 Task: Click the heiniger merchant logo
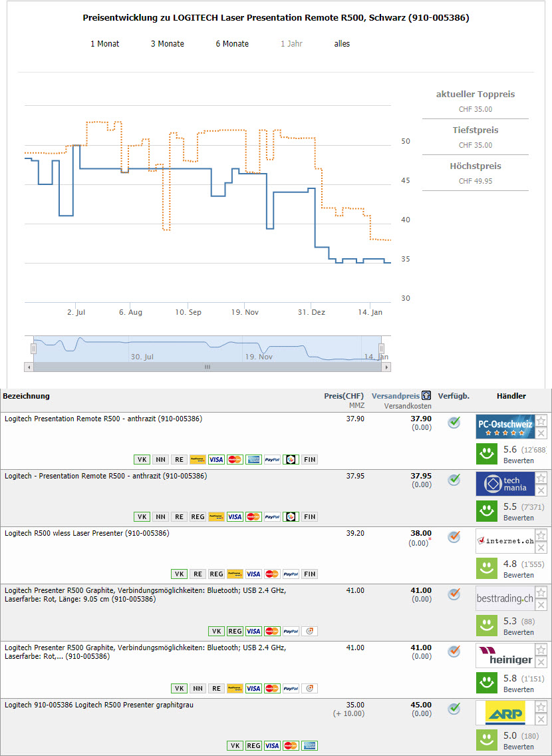505,656
